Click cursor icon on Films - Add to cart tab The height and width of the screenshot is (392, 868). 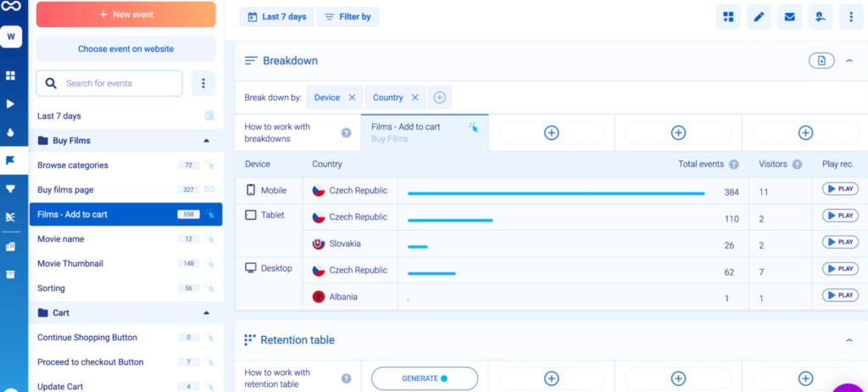[473, 127]
